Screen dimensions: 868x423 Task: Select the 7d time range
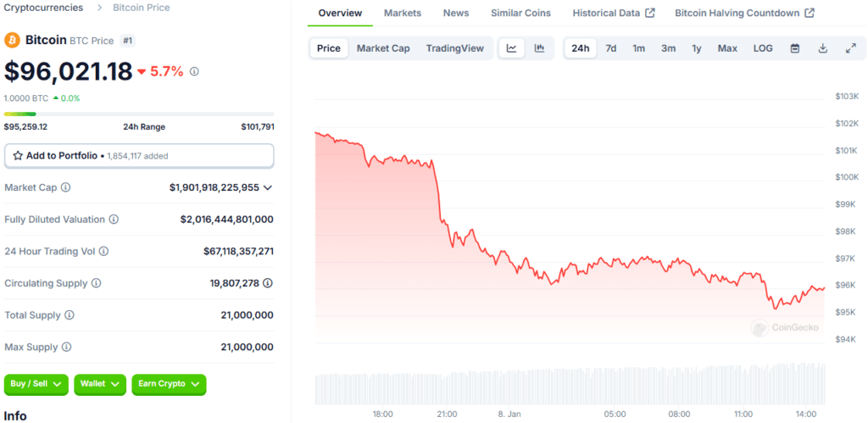[x=610, y=48]
